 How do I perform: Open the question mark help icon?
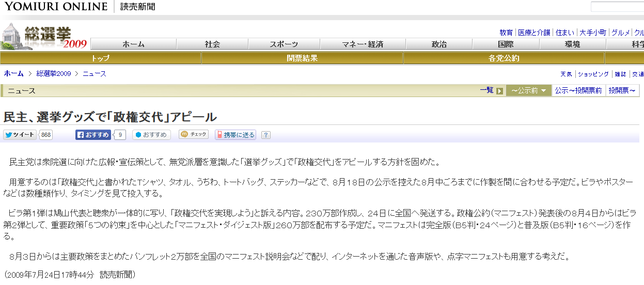coord(266,135)
